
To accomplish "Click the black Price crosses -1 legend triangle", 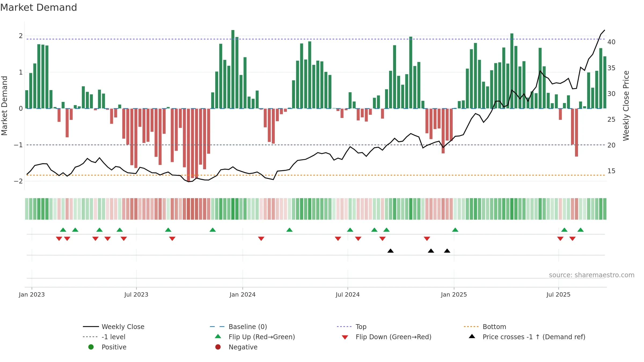I will [x=472, y=336].
